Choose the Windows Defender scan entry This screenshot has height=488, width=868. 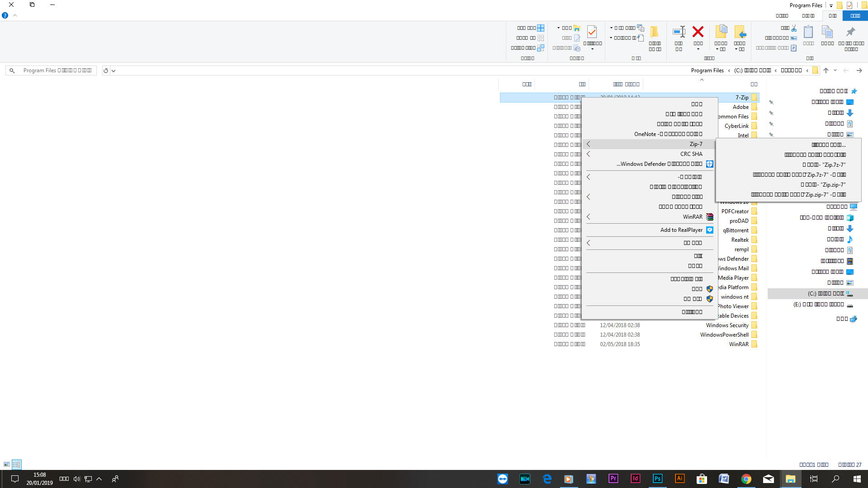coord(649,164)
